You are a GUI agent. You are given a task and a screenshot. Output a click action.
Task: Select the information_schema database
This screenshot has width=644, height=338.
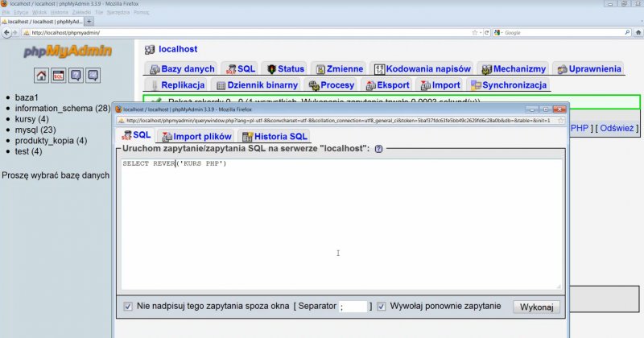click(62, 108)
